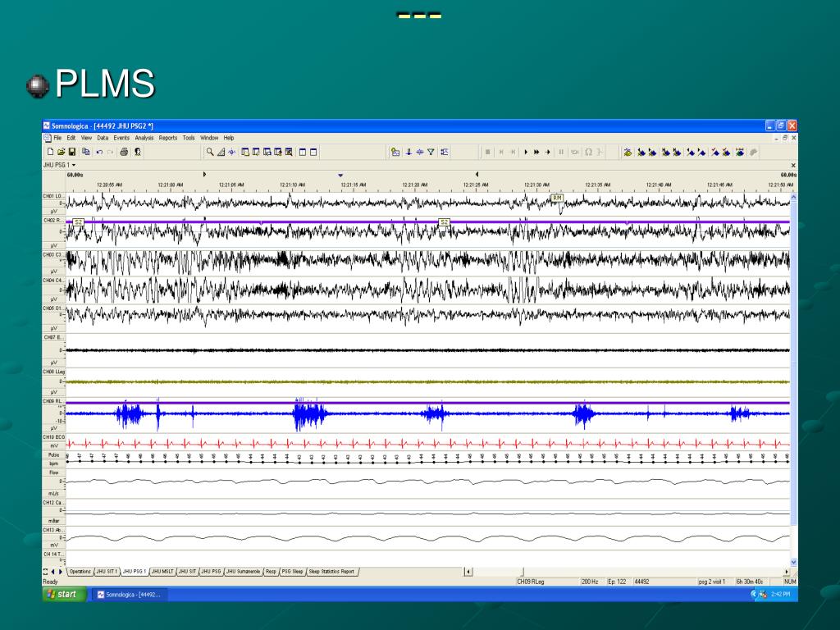
Task: Switch to the Resp tab
Action: tap(271, 572)
